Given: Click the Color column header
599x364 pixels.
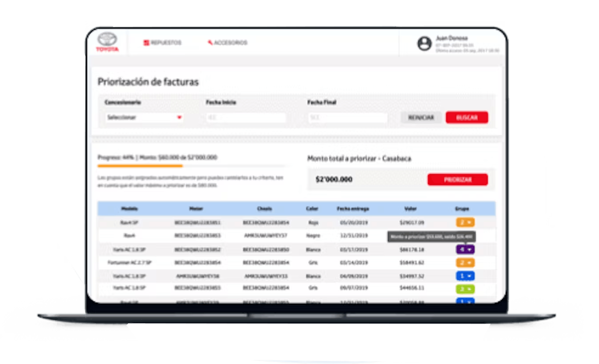Looking at the screenshot, I should pyautogui.click(x=312, y=209).
